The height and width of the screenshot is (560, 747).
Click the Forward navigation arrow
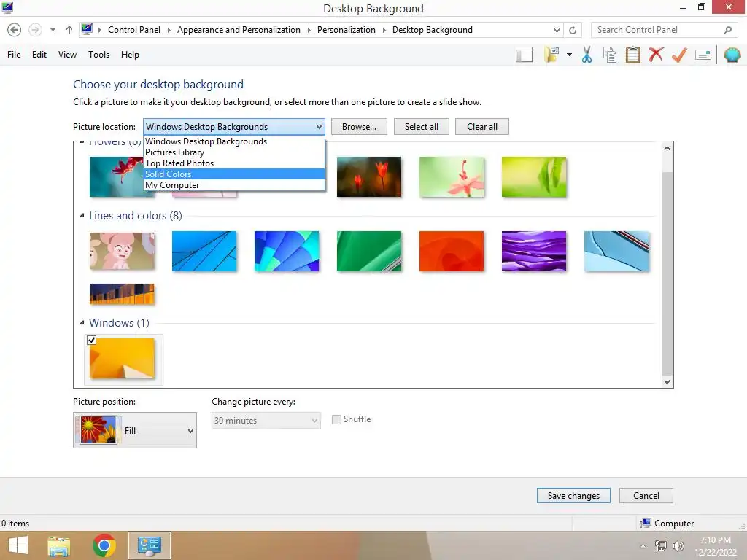[x=35, y=30]
